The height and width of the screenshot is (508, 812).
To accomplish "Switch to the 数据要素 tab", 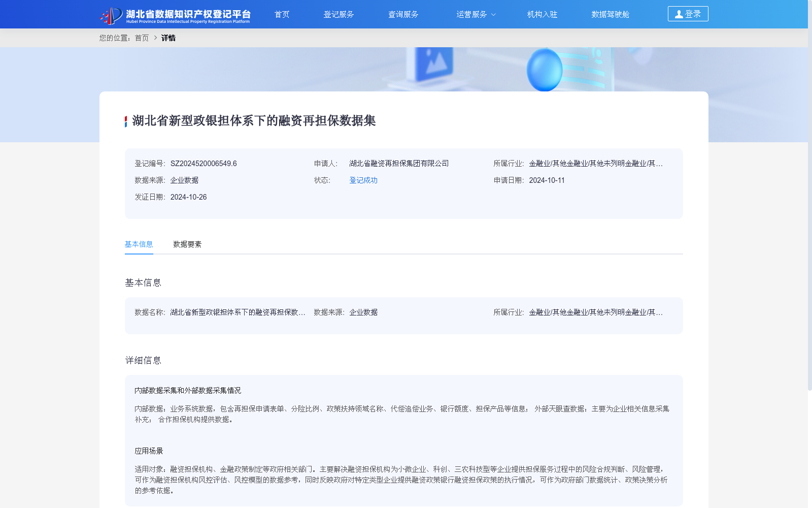I will point(187,244).
